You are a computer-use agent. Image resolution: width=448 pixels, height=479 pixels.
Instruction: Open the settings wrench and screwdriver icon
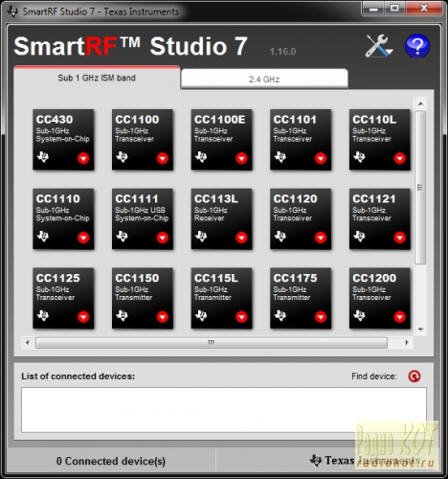click(x=378, y=46)
